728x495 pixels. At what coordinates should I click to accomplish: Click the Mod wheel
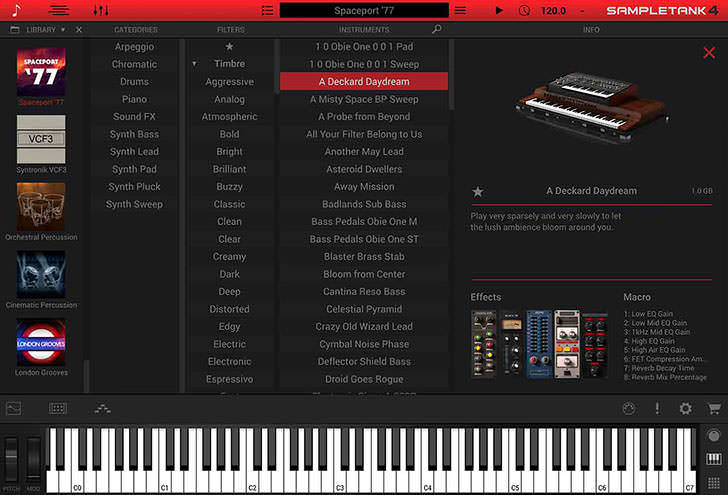33,458
